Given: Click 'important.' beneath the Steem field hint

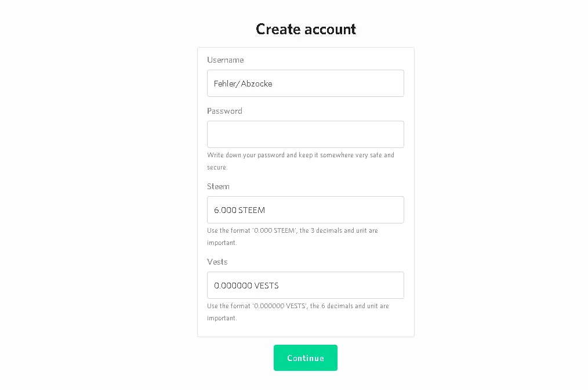Looking at the screenshot, I should click(x=222, y=243).
